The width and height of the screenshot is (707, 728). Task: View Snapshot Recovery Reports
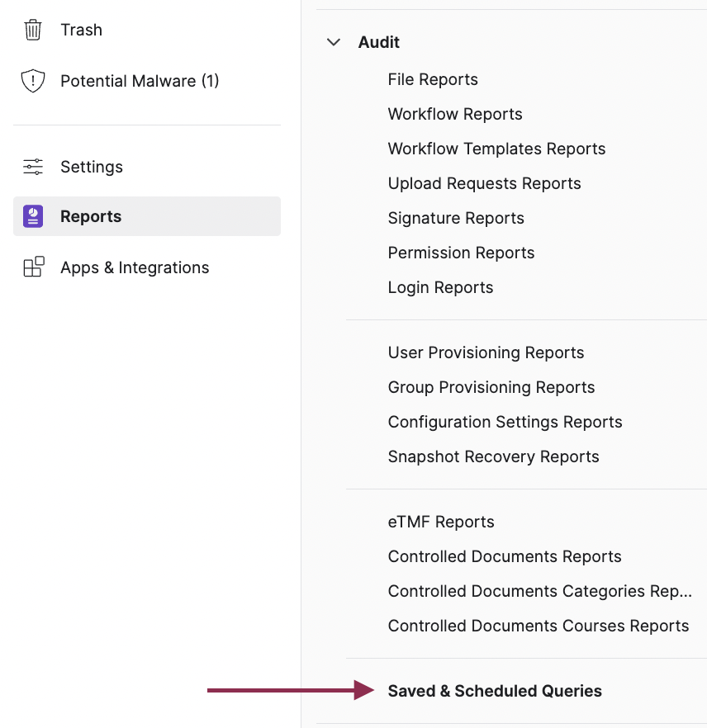493,456
